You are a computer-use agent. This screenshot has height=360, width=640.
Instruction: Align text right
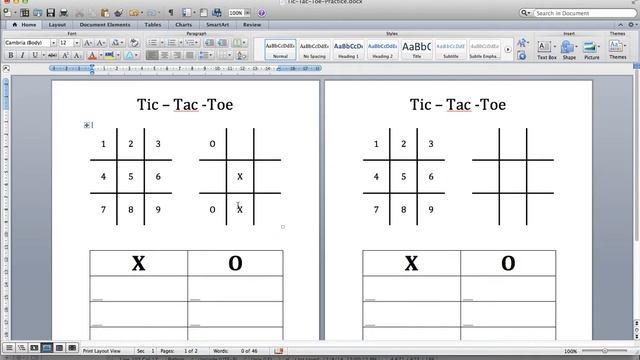(177, 55)
